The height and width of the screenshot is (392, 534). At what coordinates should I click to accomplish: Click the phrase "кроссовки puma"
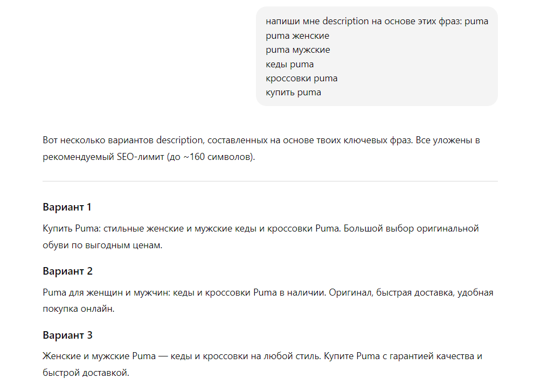(x=301, y=79)
